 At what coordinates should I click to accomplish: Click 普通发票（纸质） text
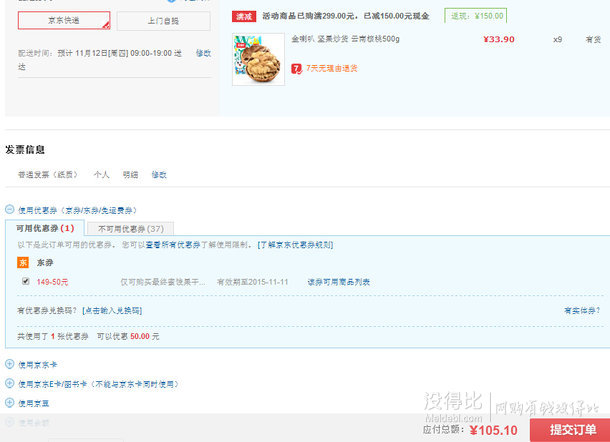click(x=48, y=175)
